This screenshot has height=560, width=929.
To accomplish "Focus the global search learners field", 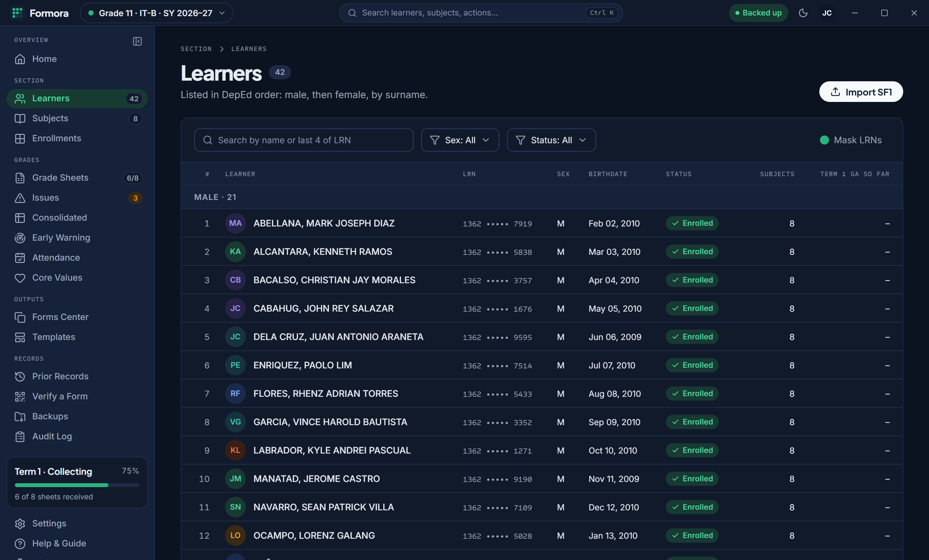I will click(481, 13).
